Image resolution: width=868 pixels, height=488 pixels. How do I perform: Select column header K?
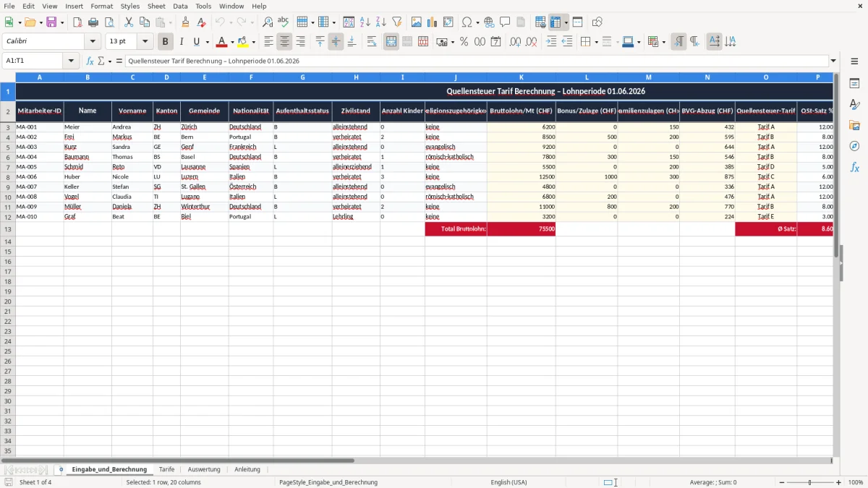(521, 77)
